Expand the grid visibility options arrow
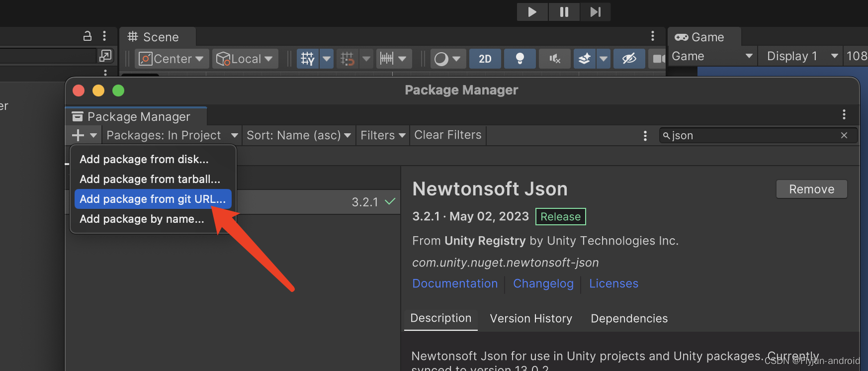Screen dimensions: 868x371 327,59
